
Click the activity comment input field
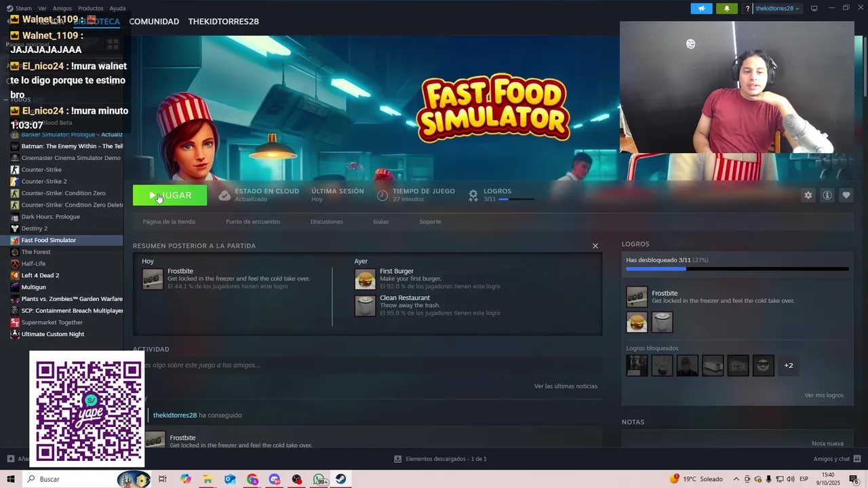367,365
